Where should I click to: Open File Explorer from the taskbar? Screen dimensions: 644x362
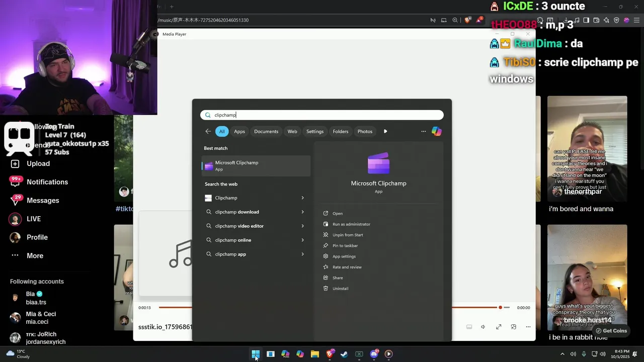pos(315,354)
